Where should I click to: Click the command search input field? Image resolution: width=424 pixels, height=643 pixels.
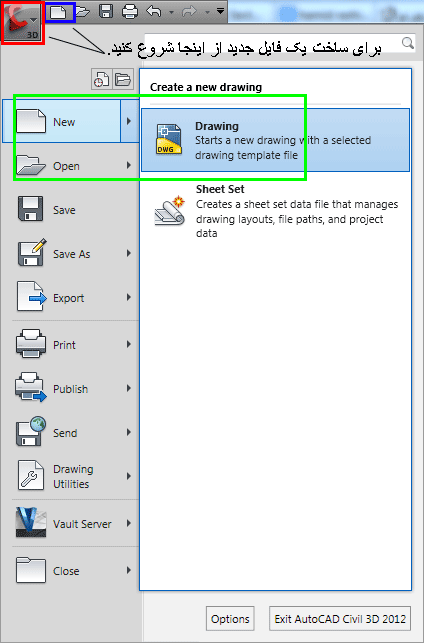(279, 43)
